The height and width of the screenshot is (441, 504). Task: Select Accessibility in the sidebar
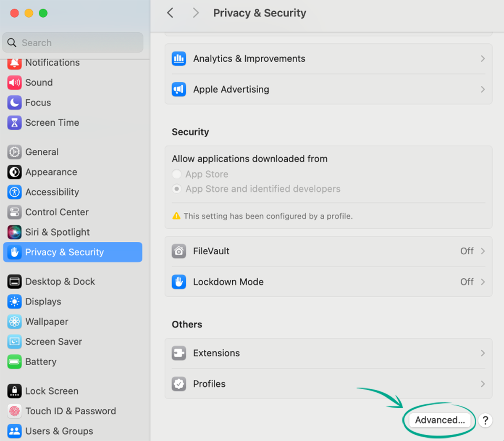(x=73, y=192)
